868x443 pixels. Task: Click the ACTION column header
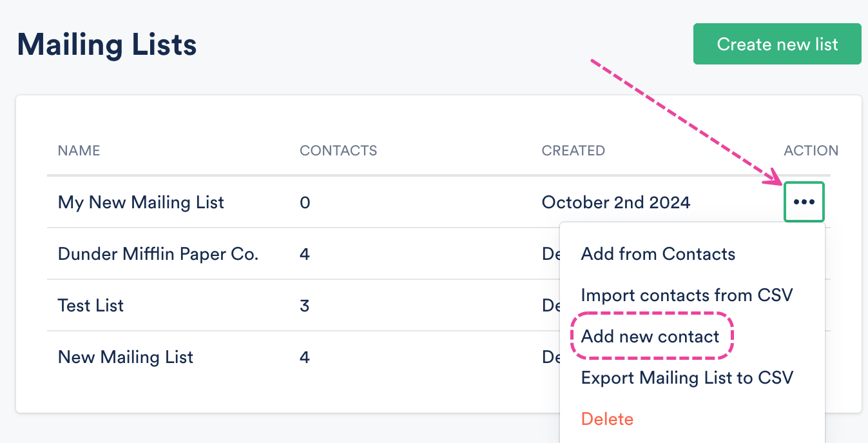coord(810,151)
